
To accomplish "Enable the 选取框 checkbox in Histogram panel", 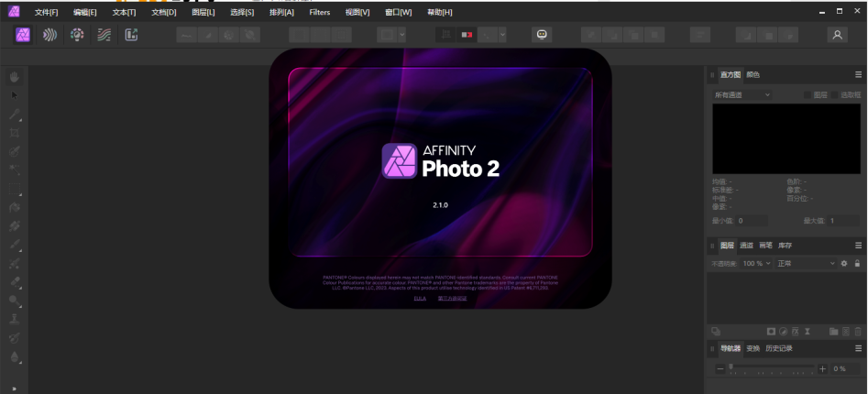I will point(834,95).
